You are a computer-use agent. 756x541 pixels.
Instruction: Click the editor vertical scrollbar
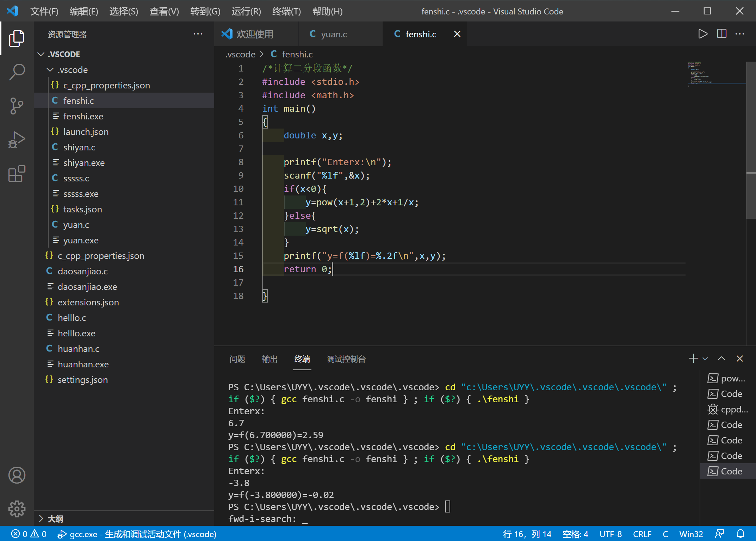point(751,141)
